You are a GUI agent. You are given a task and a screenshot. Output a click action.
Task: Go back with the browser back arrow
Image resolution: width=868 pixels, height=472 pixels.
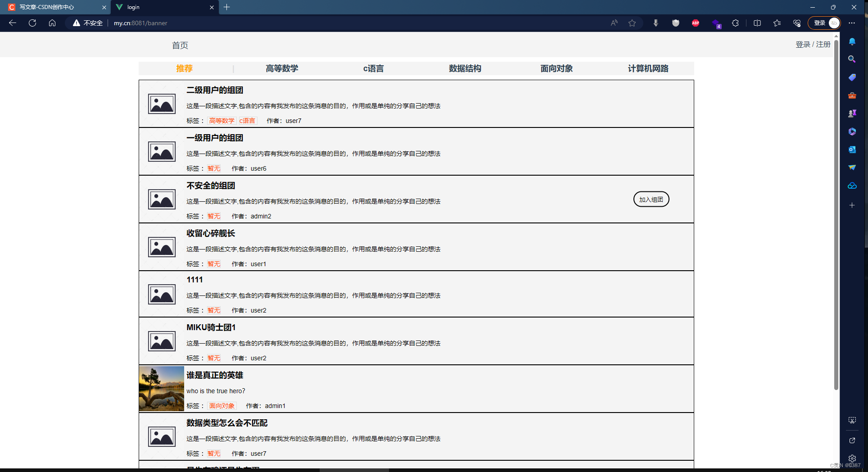click(13, 23)
